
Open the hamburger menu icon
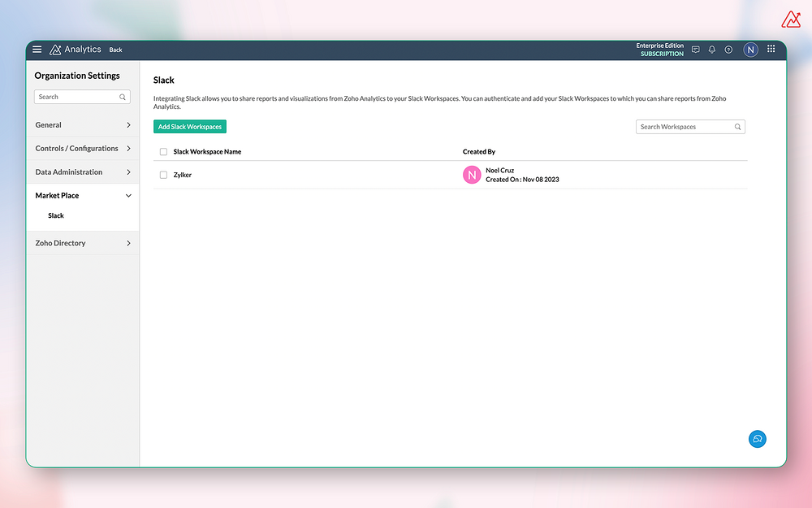[x=37, y=50]
